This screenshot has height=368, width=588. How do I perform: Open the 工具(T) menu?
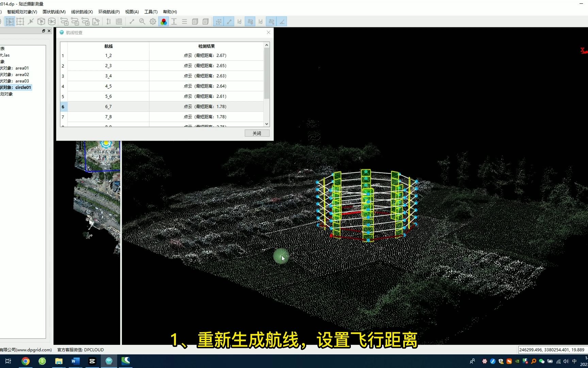(151, 12)
